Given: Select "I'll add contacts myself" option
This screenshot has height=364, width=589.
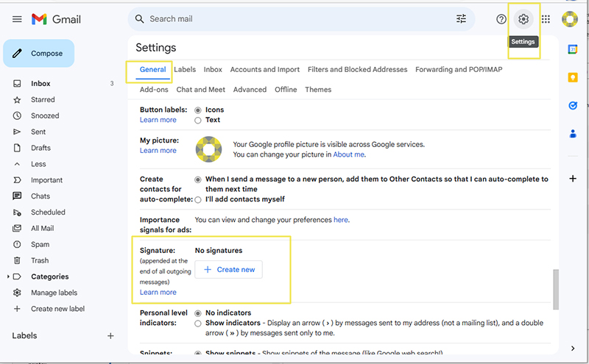Looking at the screenshot, I should click(x=198, y=199).
